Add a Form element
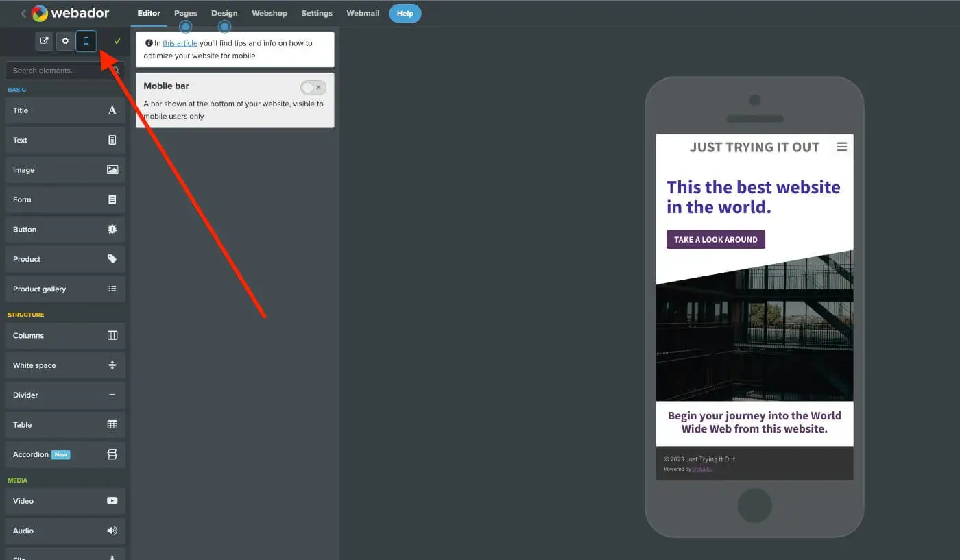This screenshot has height=560, width=960. (65, 199)
